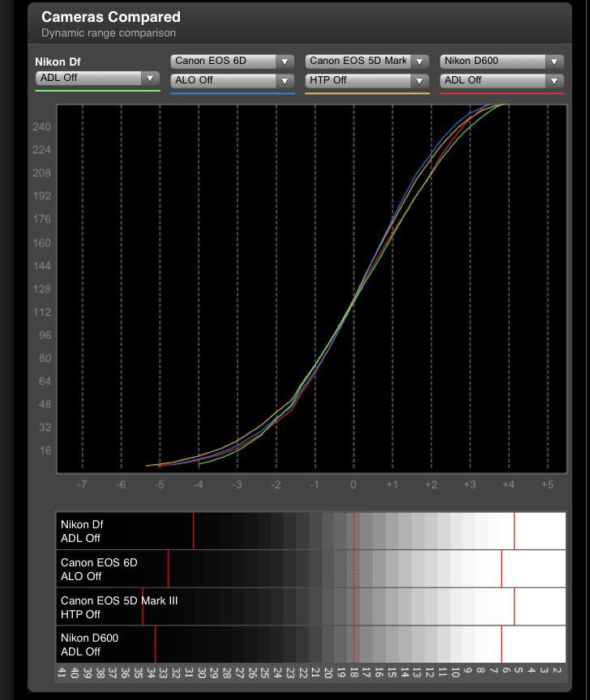This screenshot has width=590, height=700.
Task: Open the ADL Off dropdown under Nikon D600
Action: pyautogui.click(x=501, y=81)
